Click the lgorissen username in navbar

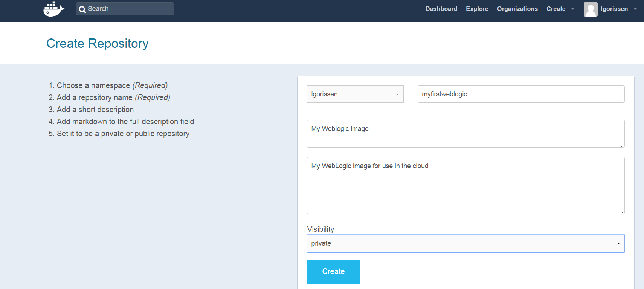click(x=614, y=9)
